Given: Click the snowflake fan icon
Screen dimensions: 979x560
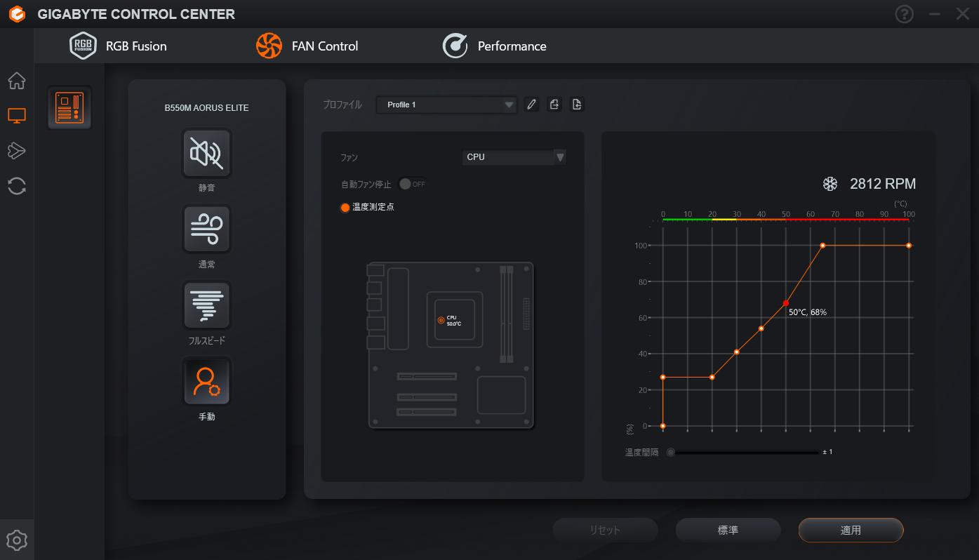Looking at the screenshot, I should pyautogui.click(x=830, y=184).
